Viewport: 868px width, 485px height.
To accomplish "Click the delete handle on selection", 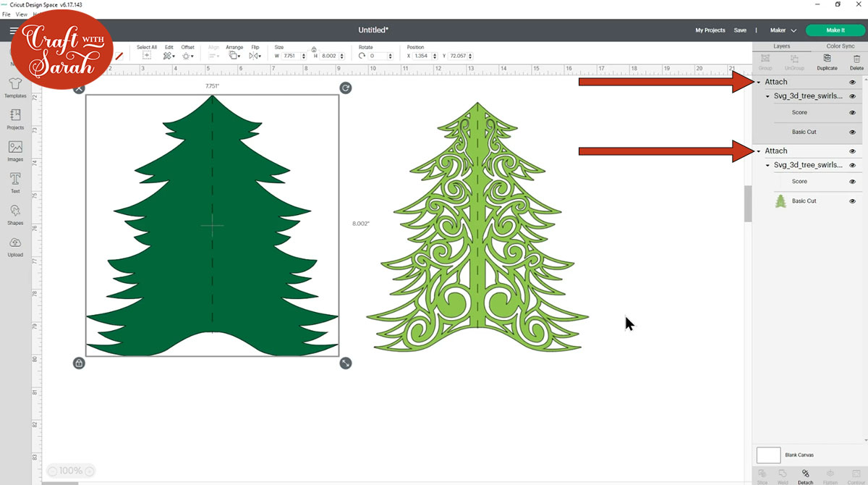I will click(80, 88).
